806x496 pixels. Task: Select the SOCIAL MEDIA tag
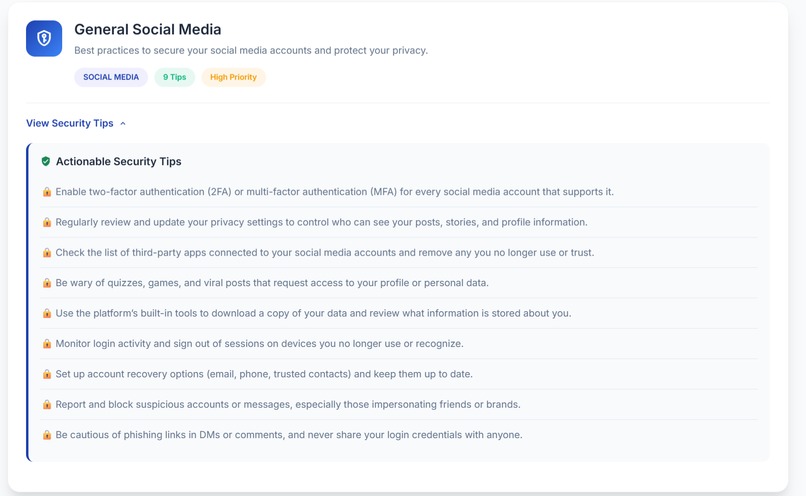(111, 77)
